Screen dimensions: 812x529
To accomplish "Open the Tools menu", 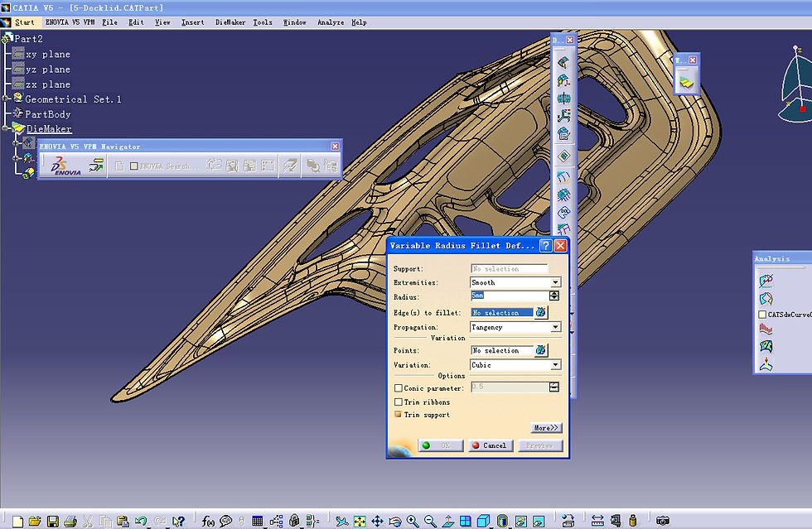I will 263,22.
